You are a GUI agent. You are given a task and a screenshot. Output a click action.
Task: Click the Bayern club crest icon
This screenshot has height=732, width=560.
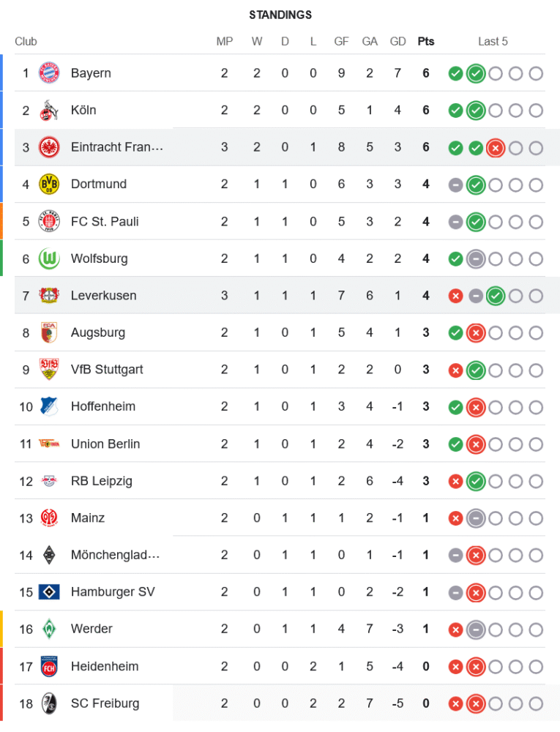(x=49, y=73)
